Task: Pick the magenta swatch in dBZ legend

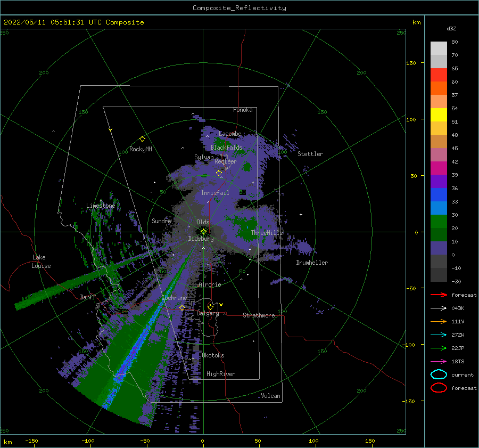Action: click(x=439, y=168)
